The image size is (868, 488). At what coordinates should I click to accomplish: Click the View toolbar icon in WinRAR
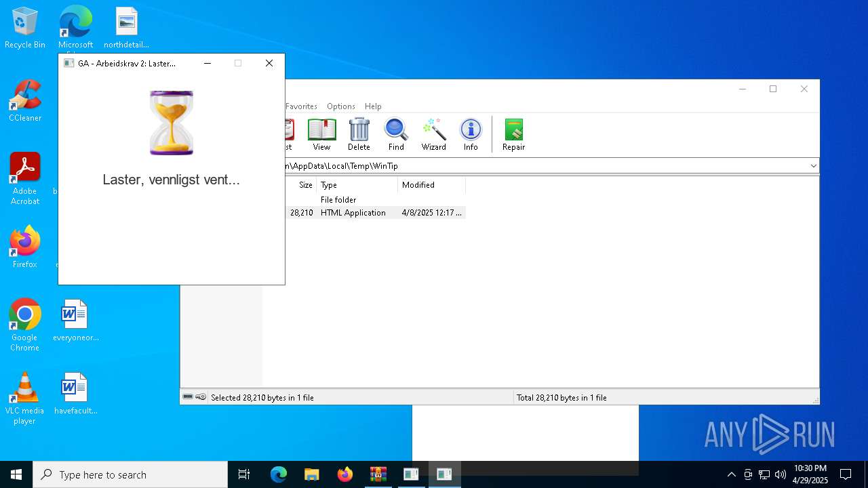point(321,134)
